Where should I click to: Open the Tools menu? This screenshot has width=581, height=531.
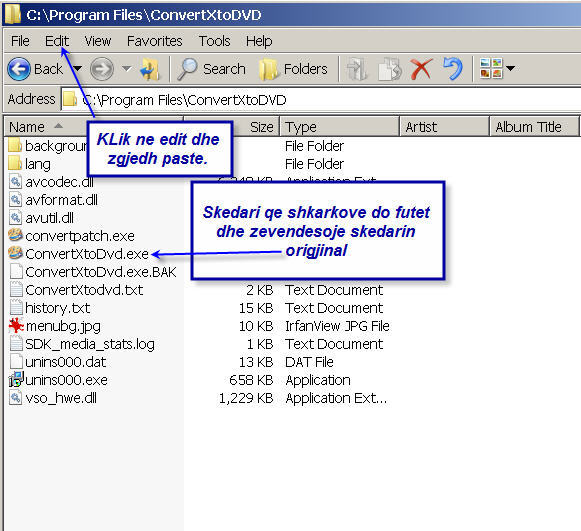pos(214,41)
